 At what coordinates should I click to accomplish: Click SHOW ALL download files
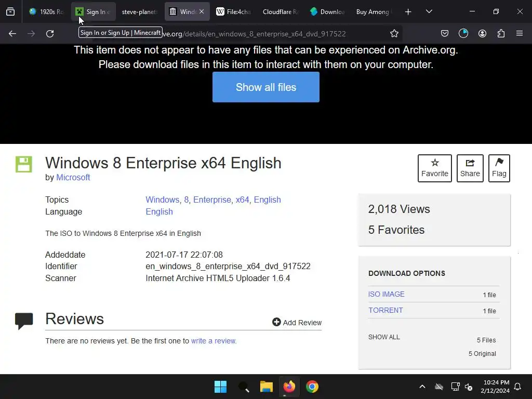384,337
